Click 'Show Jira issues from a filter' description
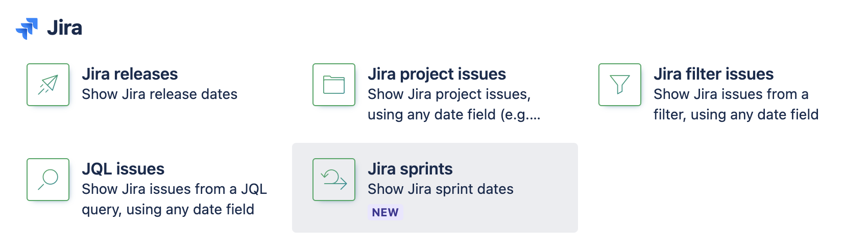Screen dimensions: 868x250 pyautogui.click(x=731, y=94)
